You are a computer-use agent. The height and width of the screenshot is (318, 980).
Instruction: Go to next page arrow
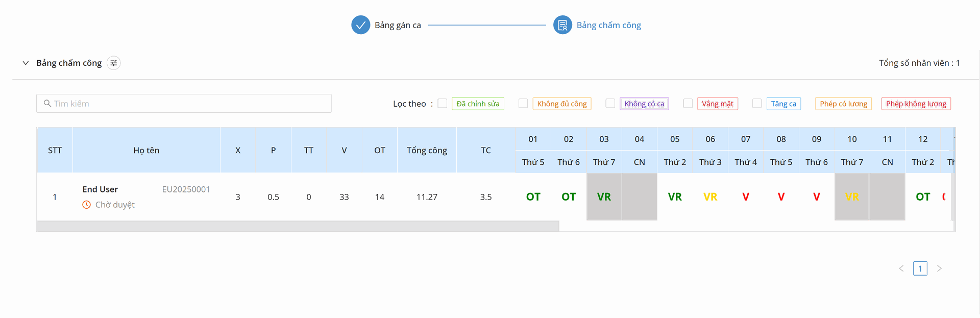tap(939, 268)
